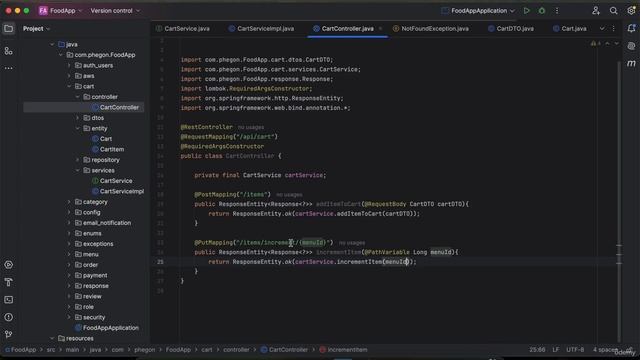Click the phegon breadcrumb segment

pos(144,350)
